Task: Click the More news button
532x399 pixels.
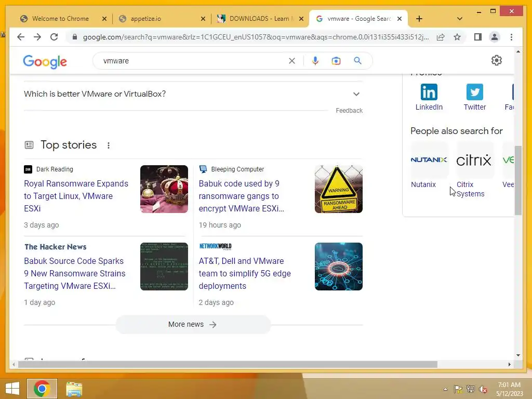Action: click(x=193, y=324)
